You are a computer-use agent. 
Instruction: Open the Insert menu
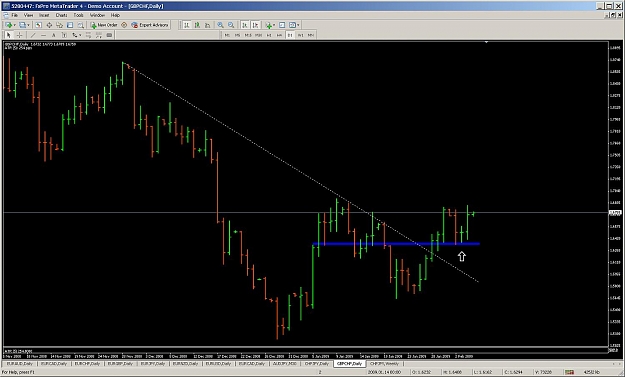pos(44,15)
